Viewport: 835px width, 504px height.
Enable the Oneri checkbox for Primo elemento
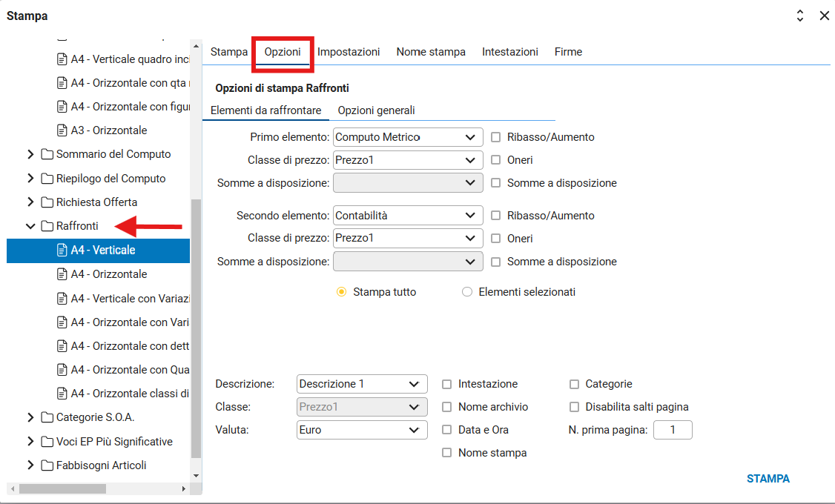pyautogui.click(x=496, y=160)
